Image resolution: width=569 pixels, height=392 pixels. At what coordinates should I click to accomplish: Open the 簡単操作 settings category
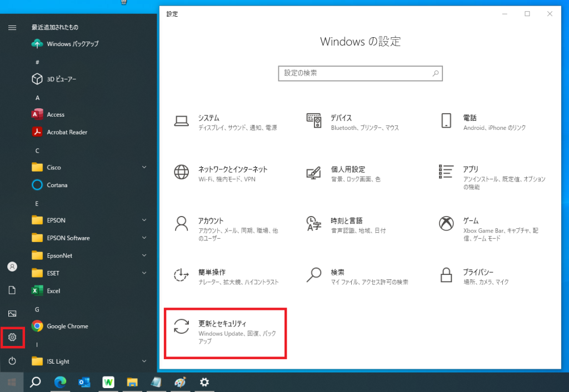[x=227, y=277]
